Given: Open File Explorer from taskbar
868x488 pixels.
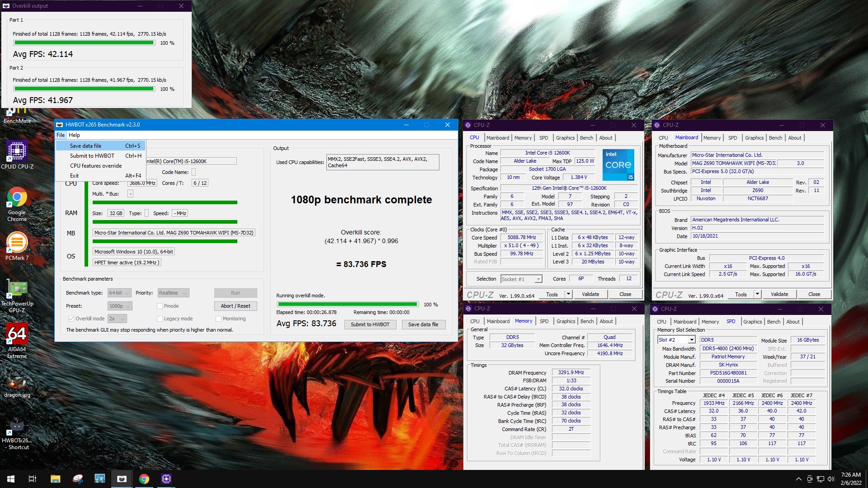Looking at the screenshot, I should pyautogui.click(x=55, y=479).
